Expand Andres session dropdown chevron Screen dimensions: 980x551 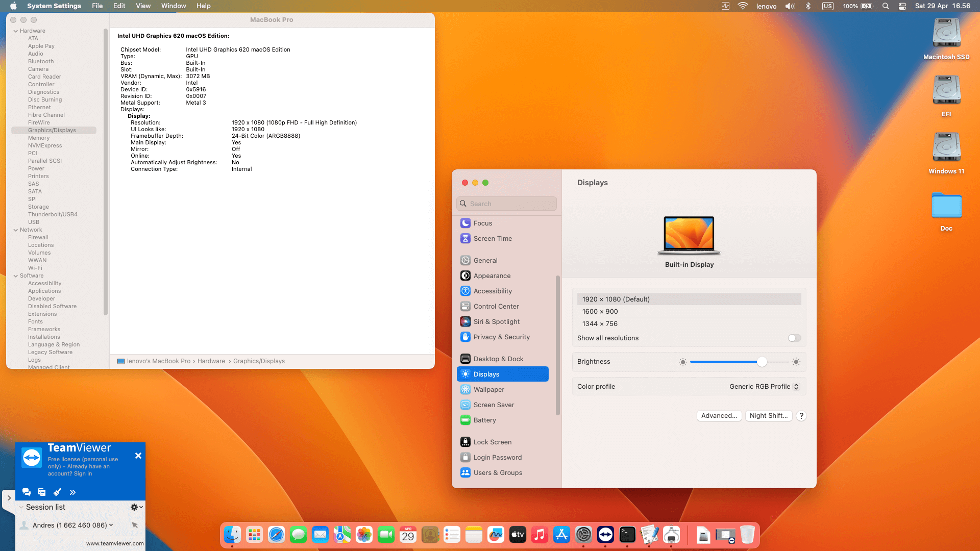pyautogui.click(x=111, y=525)
